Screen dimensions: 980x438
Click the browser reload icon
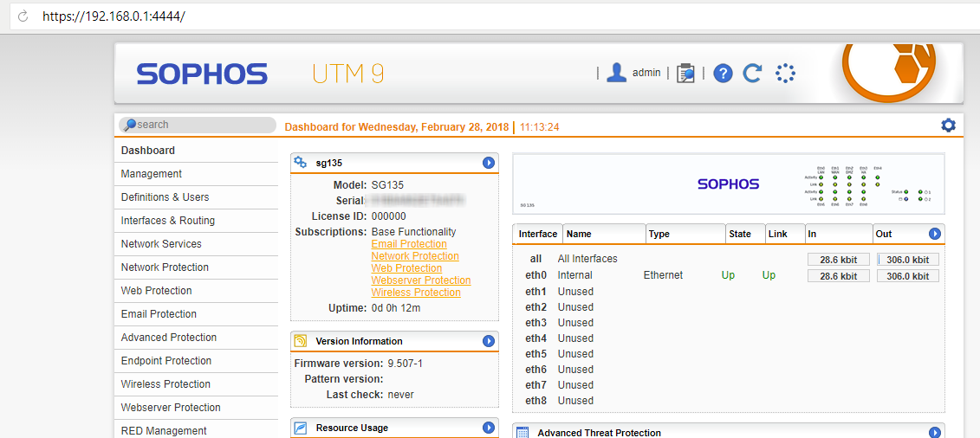tap(23, 16)
